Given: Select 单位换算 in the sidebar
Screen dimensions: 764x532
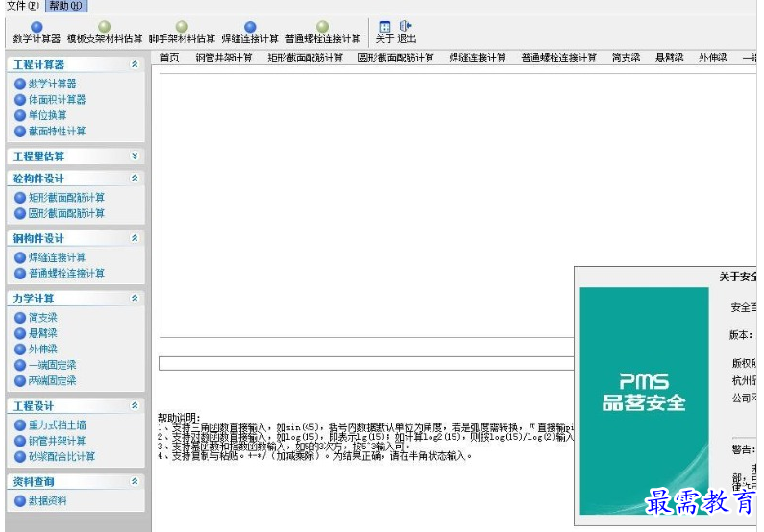Looking at the screenshot, I should (41, 115).
